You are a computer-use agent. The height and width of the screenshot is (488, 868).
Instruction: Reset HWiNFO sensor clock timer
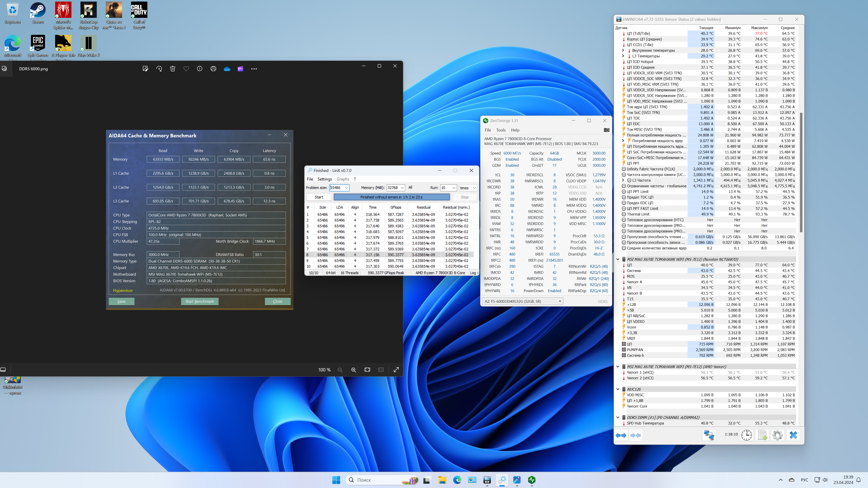pos(747,435)
